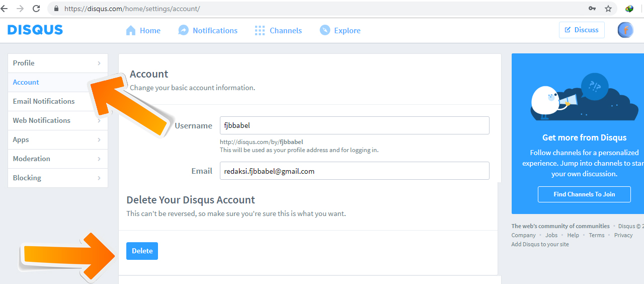Click the browser address bar URL

(132, 9)
